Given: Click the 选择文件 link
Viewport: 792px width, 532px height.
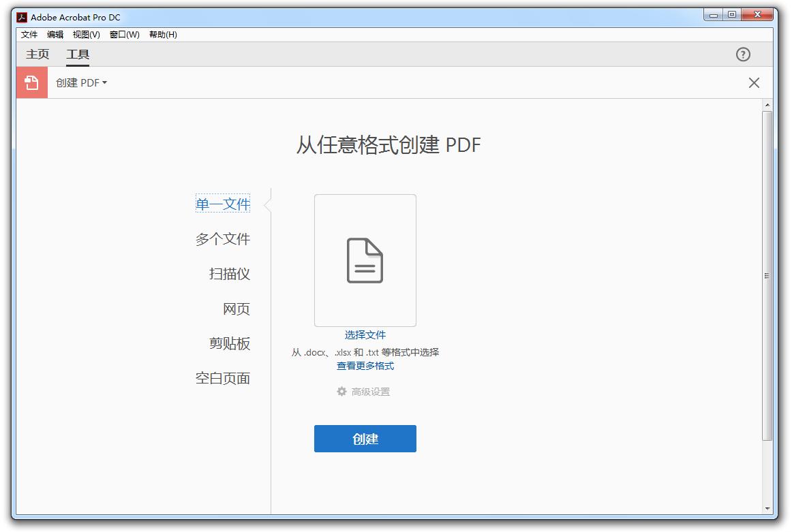Looking at the screenshot, I should tap(365, 334).
